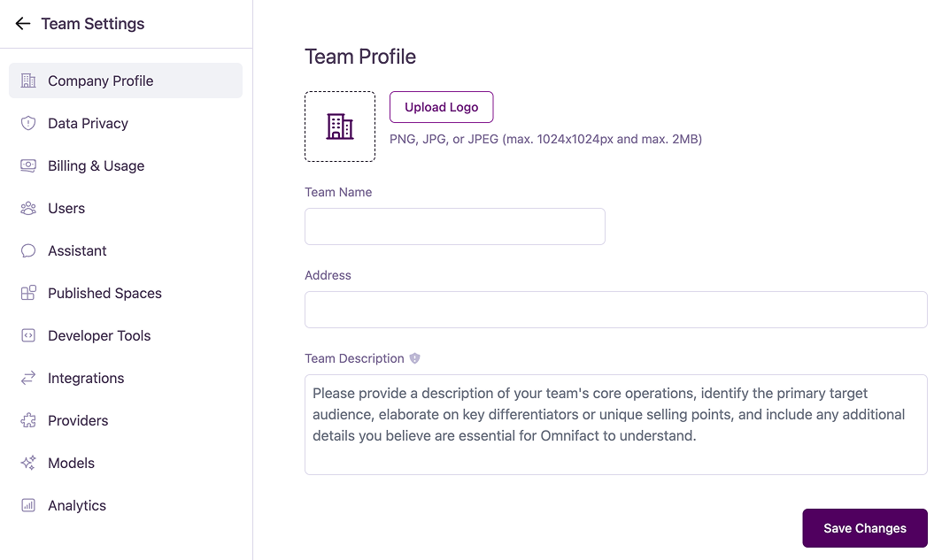
Task: Click the chat bubble icon next to Assistant
Action: 27,250
